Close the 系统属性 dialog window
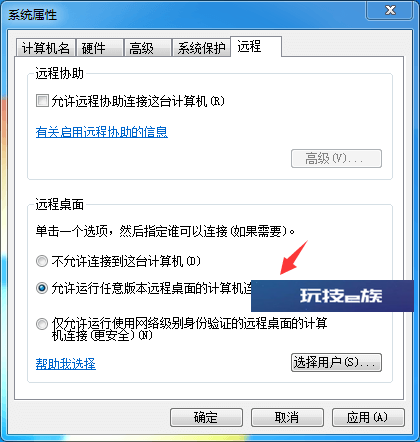This screenshot has width=420, height=442. click(390, 10)
